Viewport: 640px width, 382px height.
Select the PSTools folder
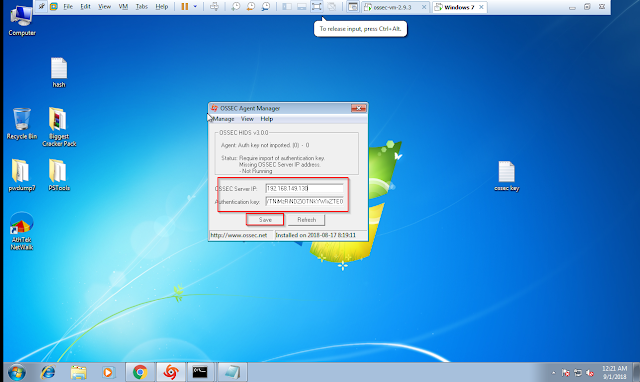click(x=59, y=175)
